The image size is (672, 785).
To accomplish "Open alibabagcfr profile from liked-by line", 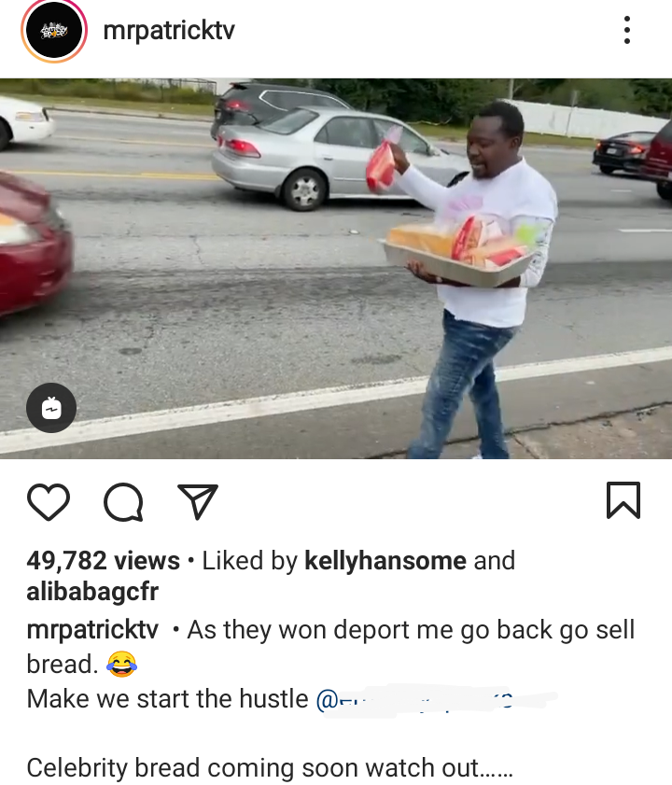I will [x=92, y=592].
